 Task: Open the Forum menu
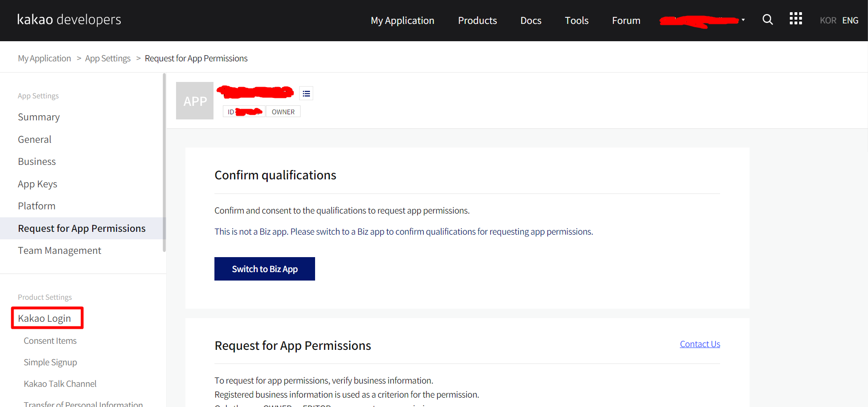tap(626, 21)
